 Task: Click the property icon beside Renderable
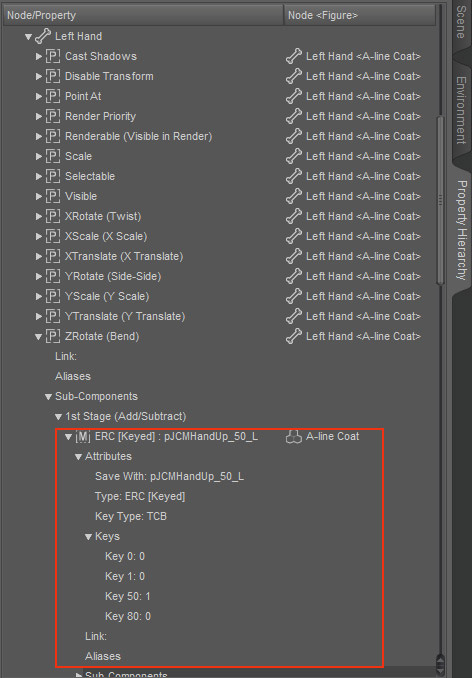pyautogui.click(x=53, y=136)
